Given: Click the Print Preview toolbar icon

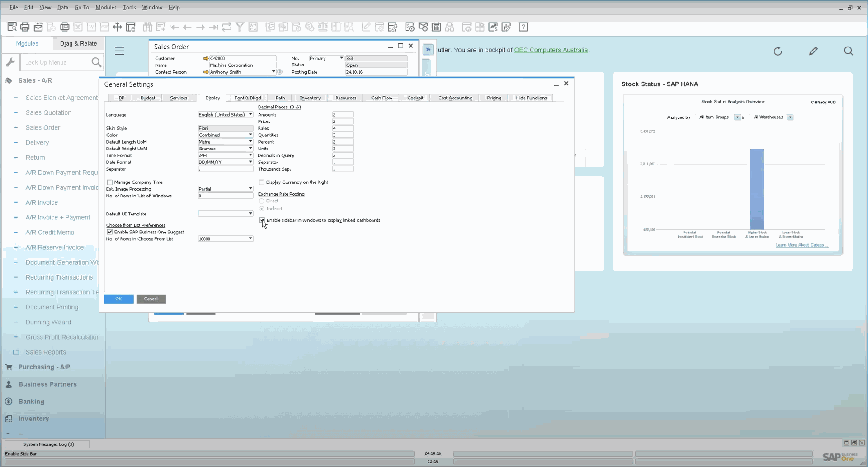Looking at the screenshot, I should (12, 27).
